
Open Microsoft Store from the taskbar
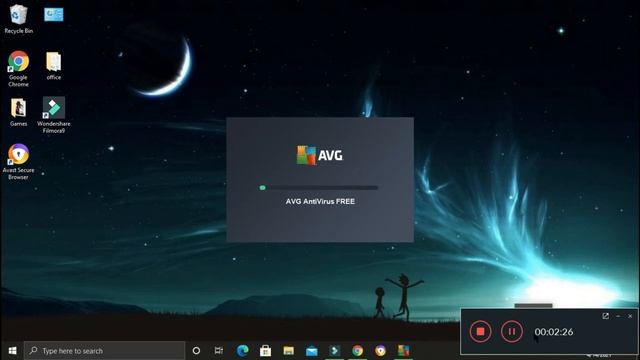[x=265, y=351]
